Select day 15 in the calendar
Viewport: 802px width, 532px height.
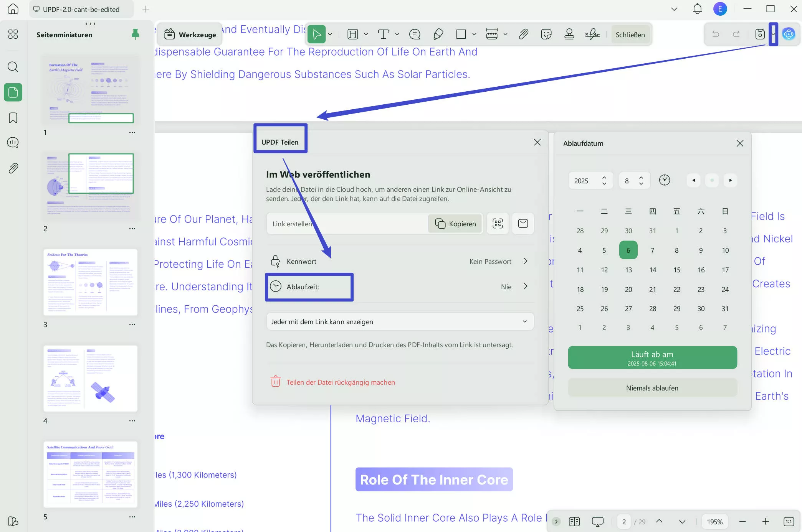(676, 270)
